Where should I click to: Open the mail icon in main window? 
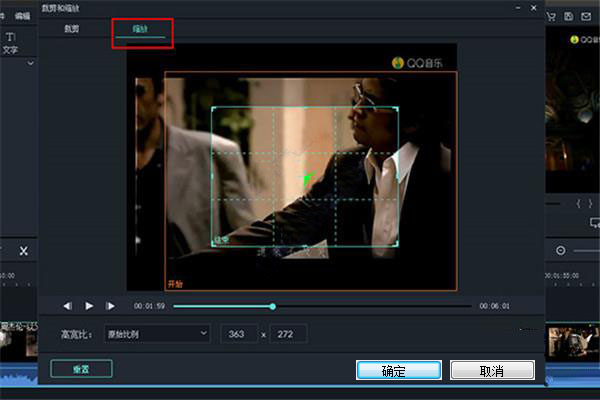tap(586, 16)
